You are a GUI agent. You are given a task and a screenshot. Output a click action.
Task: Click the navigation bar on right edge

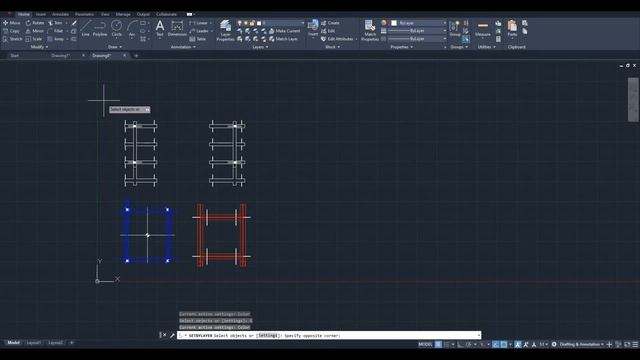pos(633,99)
